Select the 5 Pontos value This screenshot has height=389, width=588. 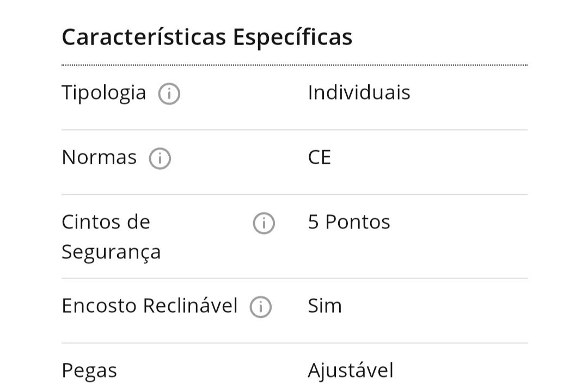pos(349,222)
